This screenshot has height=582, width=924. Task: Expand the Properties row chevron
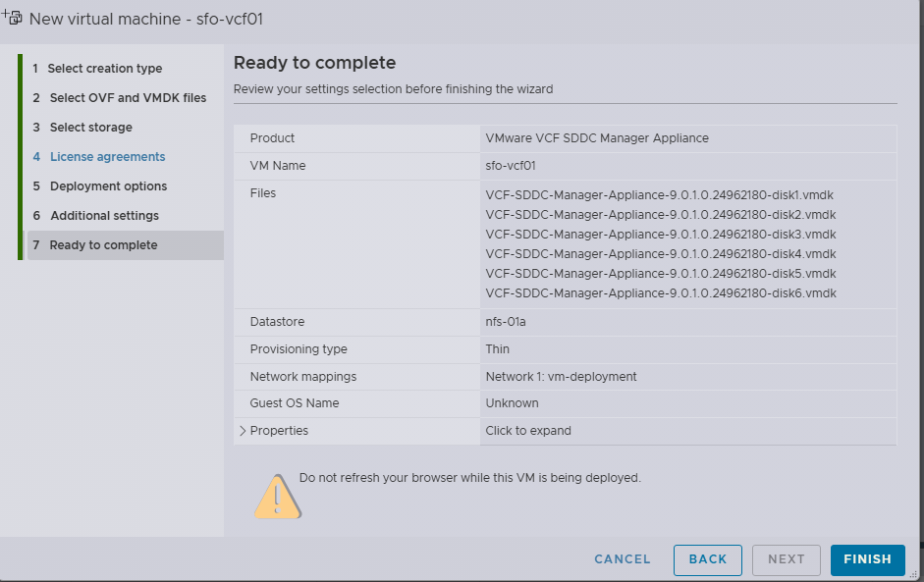point(243,431)
